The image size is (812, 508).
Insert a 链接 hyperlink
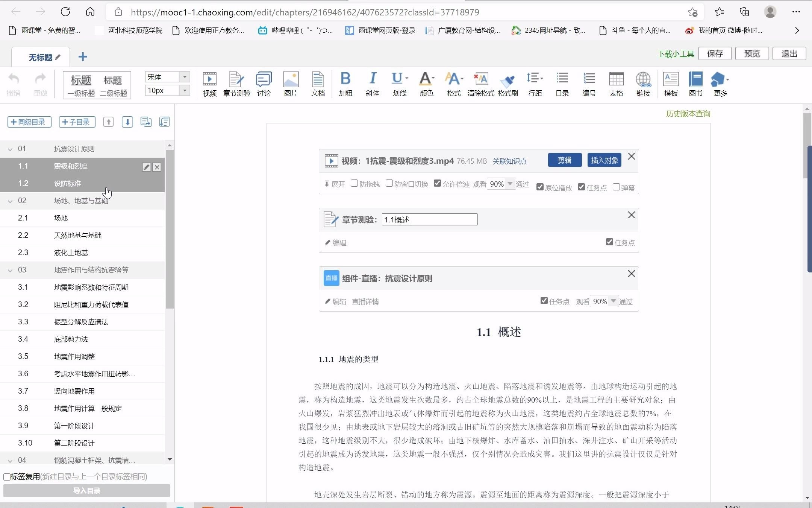[x=643, y=84]
